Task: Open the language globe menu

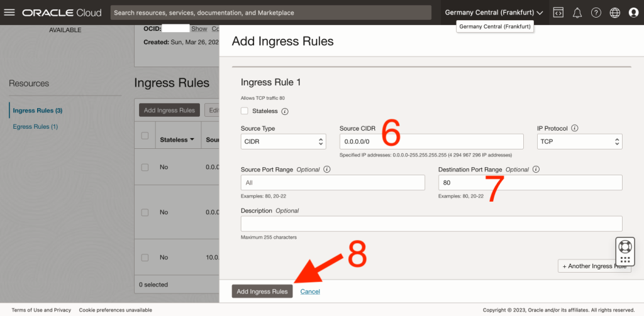Action: [x=615, y=13]
